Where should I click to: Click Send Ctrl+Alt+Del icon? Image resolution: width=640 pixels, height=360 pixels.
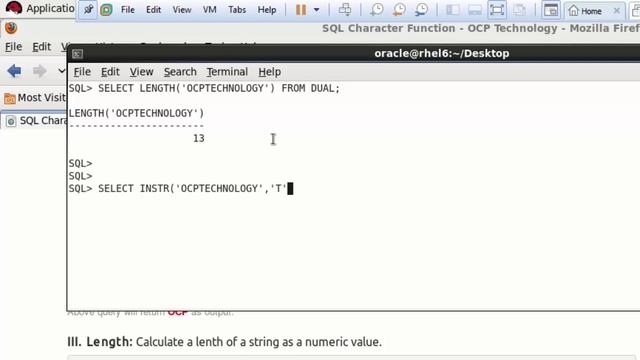tap(345, 9)
